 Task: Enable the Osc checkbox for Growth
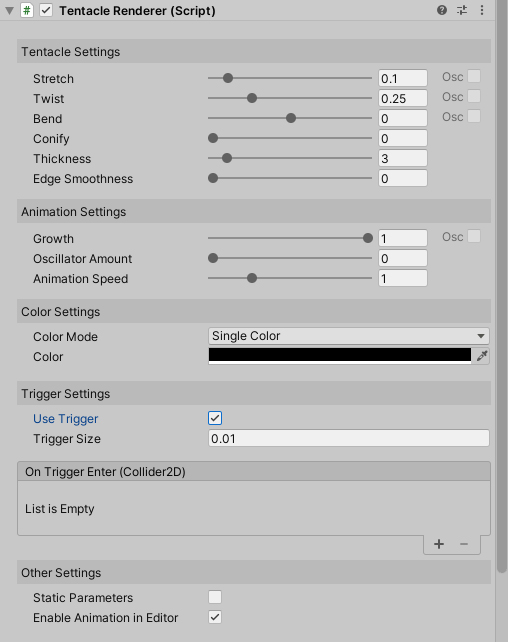coord(474,237)
